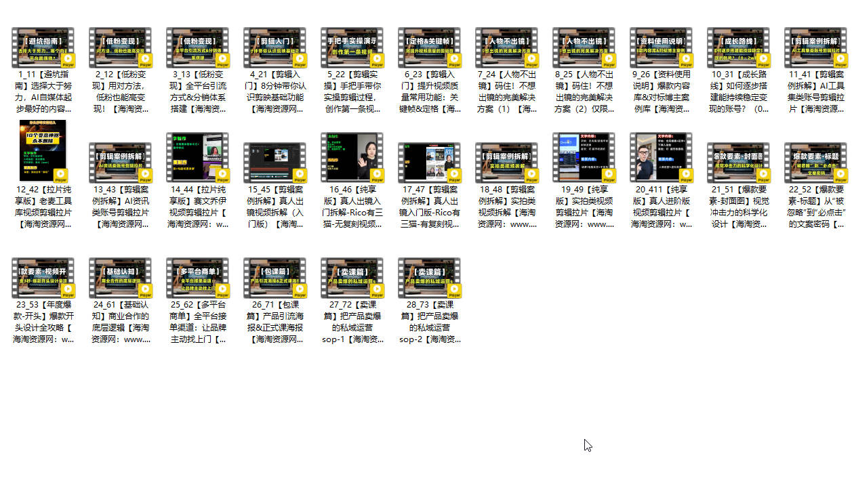Image resolution: width=854 pixels, height=504 pixels.
Task: Select the video icon for 20_411【纯享版】
Action: (662, 158)
